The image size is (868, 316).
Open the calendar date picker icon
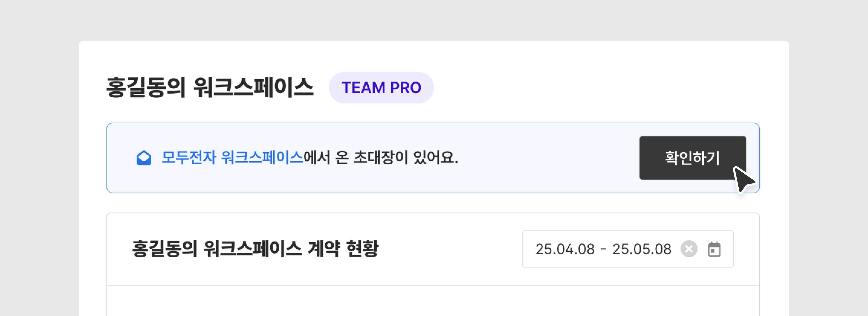[714, 249]
